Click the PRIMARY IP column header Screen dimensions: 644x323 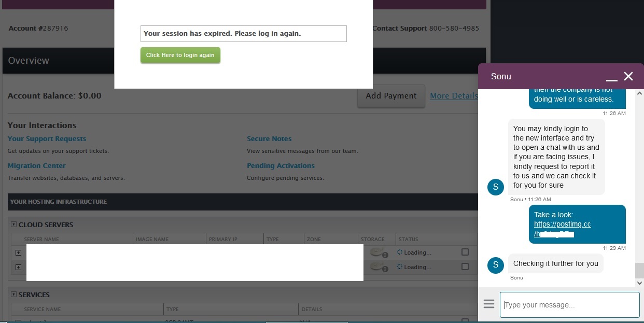(x=223, y=240)
